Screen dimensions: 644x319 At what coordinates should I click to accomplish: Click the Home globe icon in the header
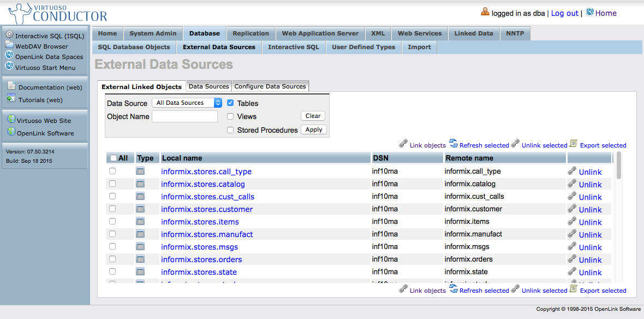[589, 12]
